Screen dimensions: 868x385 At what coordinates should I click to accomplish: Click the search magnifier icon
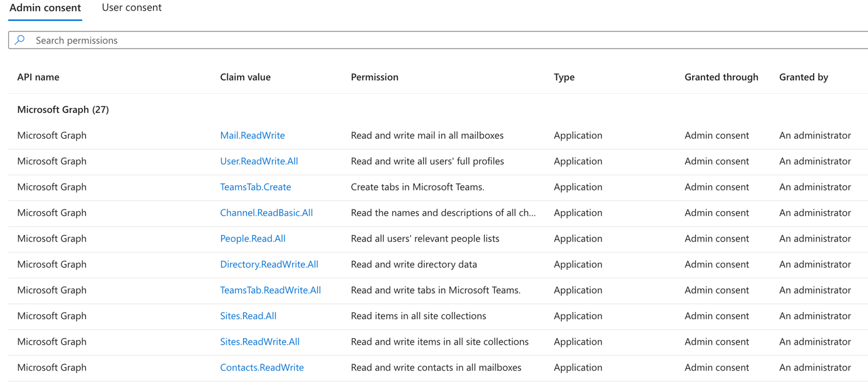[20, 40]
